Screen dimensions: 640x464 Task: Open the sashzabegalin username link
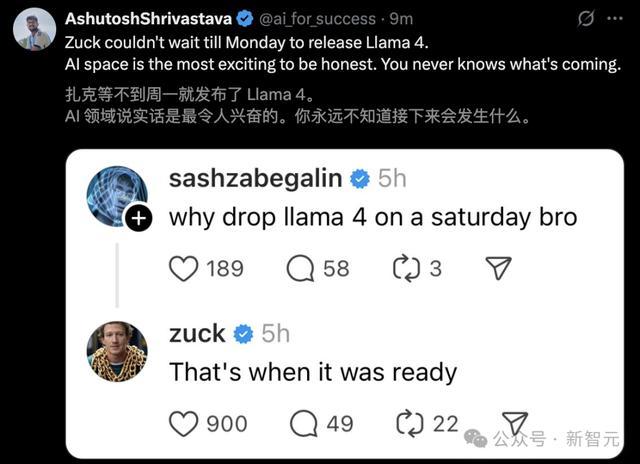point(255,179)
